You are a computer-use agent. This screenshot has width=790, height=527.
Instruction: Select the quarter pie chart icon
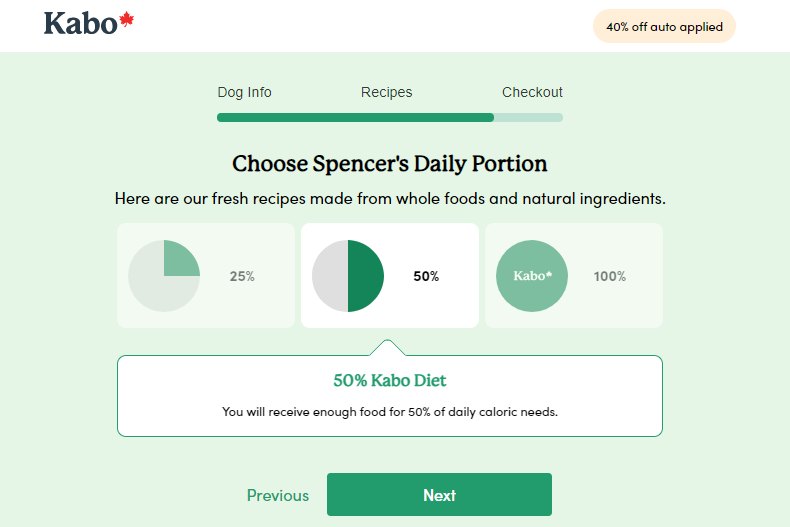tap(164, 276)
